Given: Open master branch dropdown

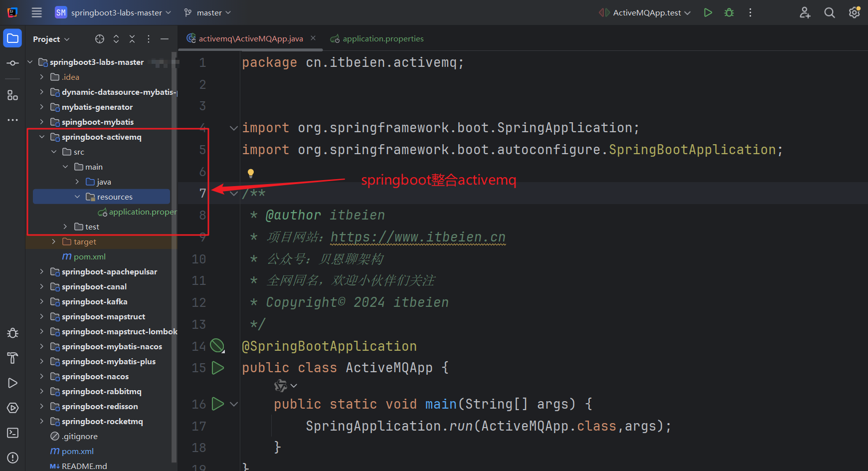Looking at the screenshot, I should [x=207, y=12].
